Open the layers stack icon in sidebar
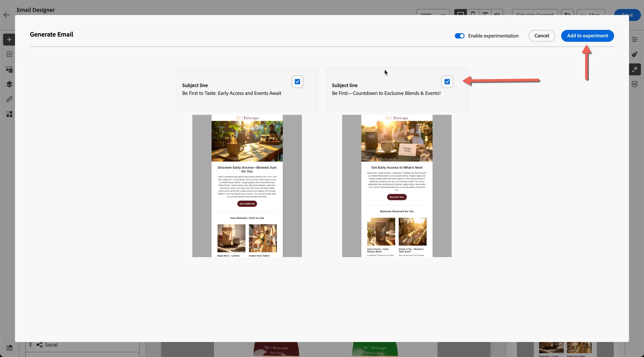 [9, 84]
